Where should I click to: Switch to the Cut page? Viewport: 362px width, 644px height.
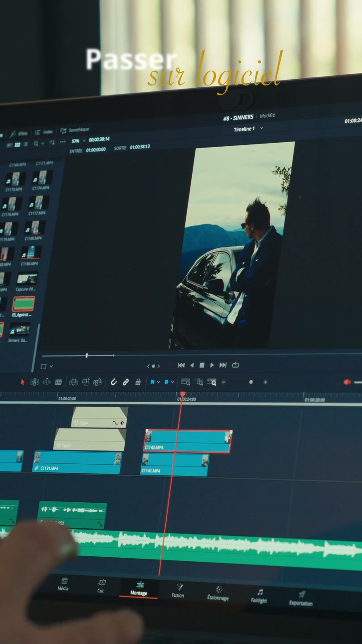click(x=101, y=586)
